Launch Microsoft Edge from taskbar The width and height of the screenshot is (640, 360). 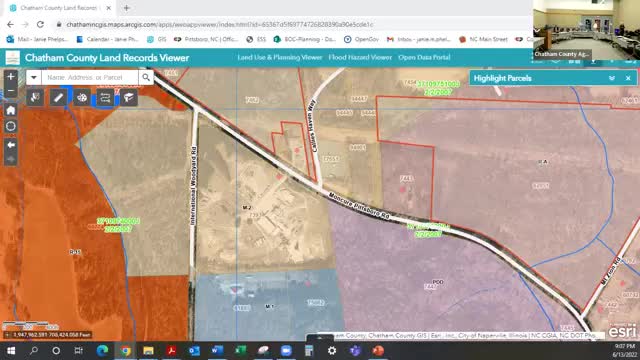coord(102,351)
